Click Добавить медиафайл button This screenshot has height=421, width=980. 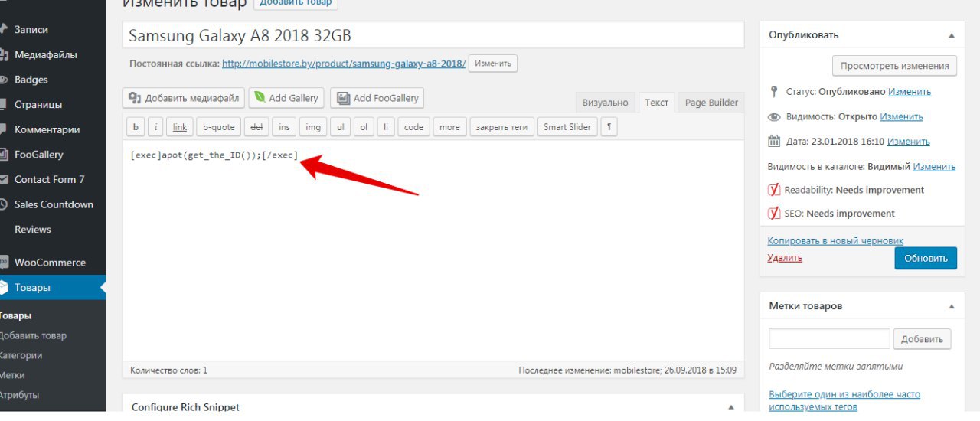183,98
